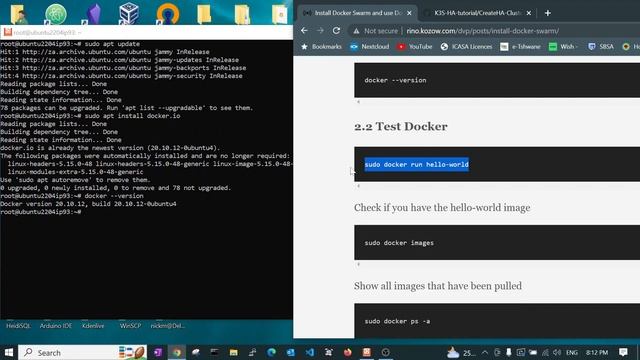Open the weather widget in taskbar

461,352
